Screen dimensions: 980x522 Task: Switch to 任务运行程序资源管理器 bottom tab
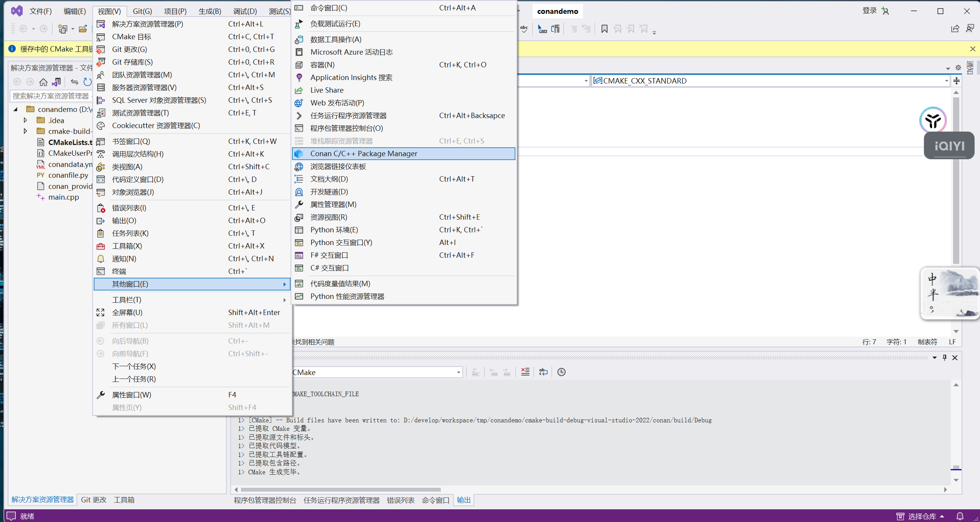point(342,500)
